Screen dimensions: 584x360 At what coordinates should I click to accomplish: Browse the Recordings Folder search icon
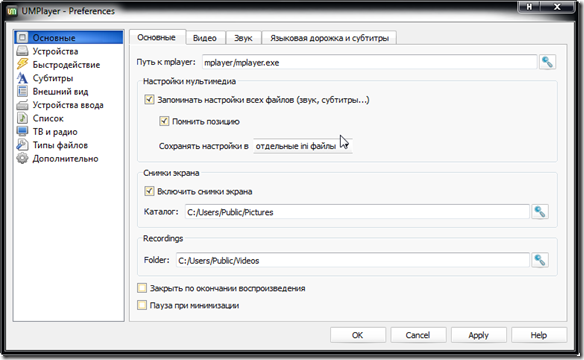[540, 260]
